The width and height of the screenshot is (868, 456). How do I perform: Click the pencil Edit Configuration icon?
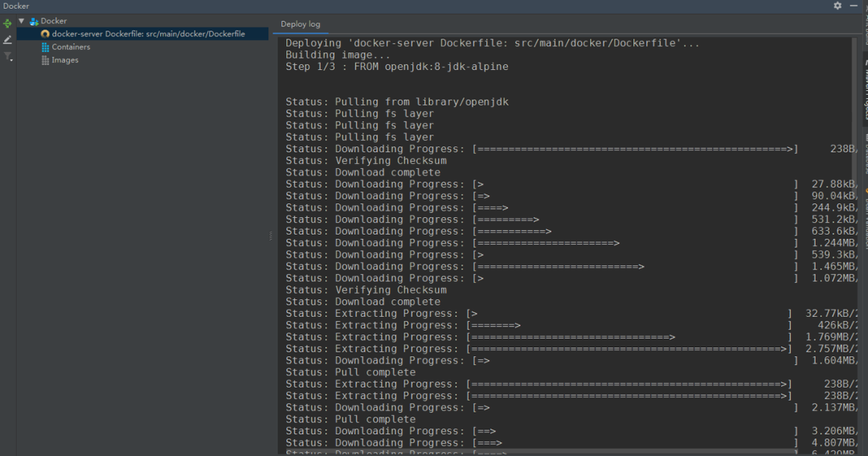[7, 40]
